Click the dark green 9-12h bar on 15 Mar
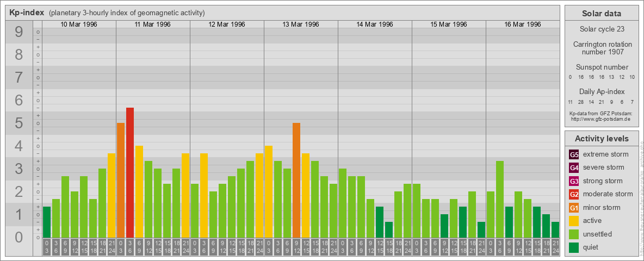 [x=444, y=226]
